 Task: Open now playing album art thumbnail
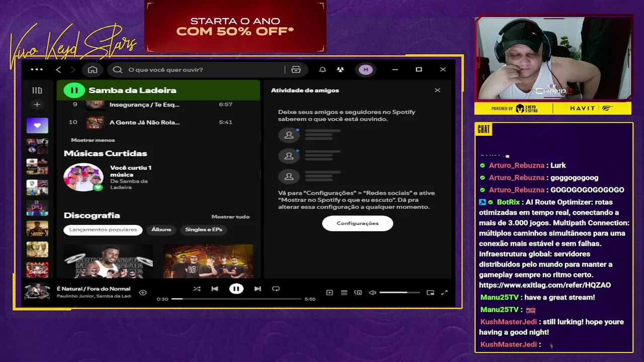click(x=37, y=292)
